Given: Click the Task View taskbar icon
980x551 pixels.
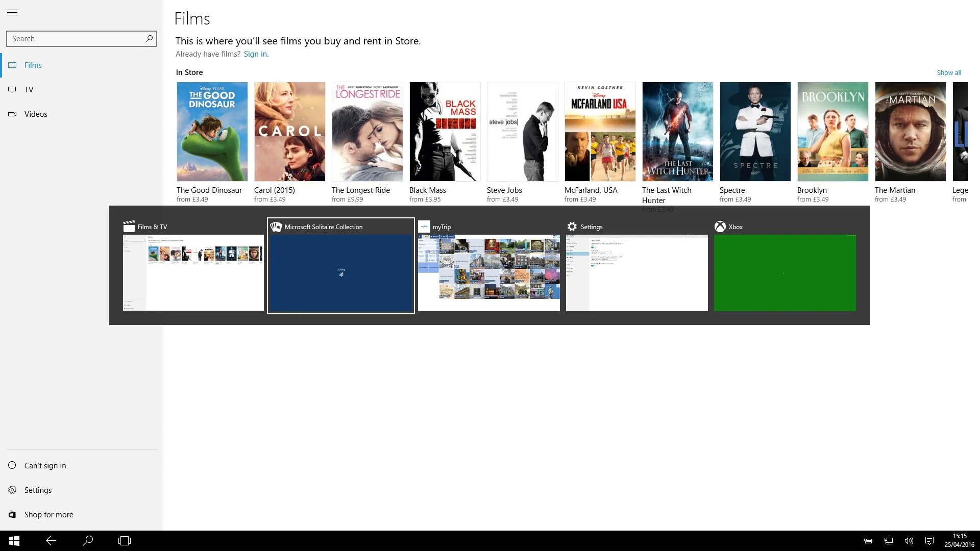Looking at the screenshot, I should [x=125, y=541].
